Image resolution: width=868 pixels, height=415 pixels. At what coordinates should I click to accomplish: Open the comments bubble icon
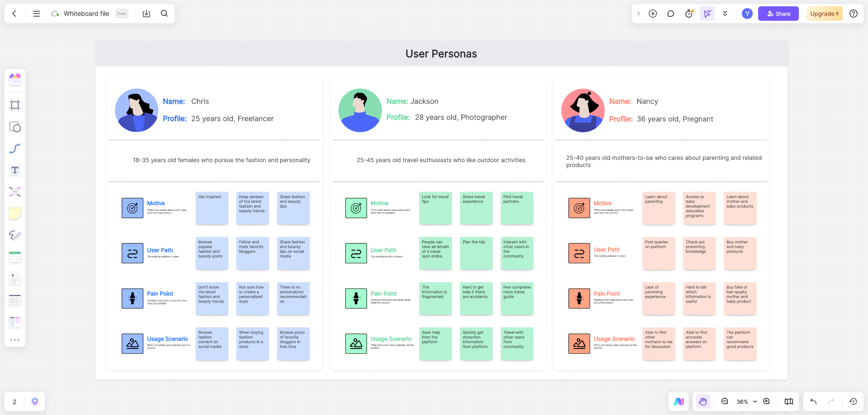coord(671,14)
